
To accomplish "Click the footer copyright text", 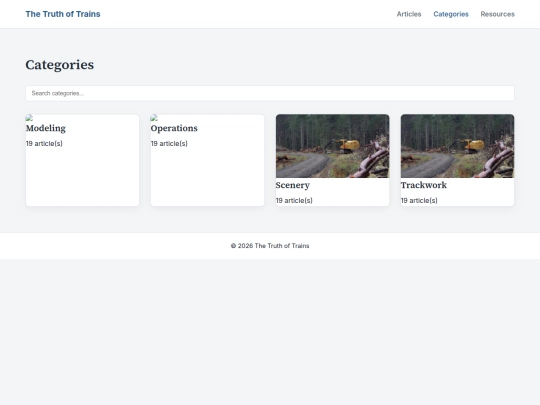I will pyautogui.click(x=270, y=246).
